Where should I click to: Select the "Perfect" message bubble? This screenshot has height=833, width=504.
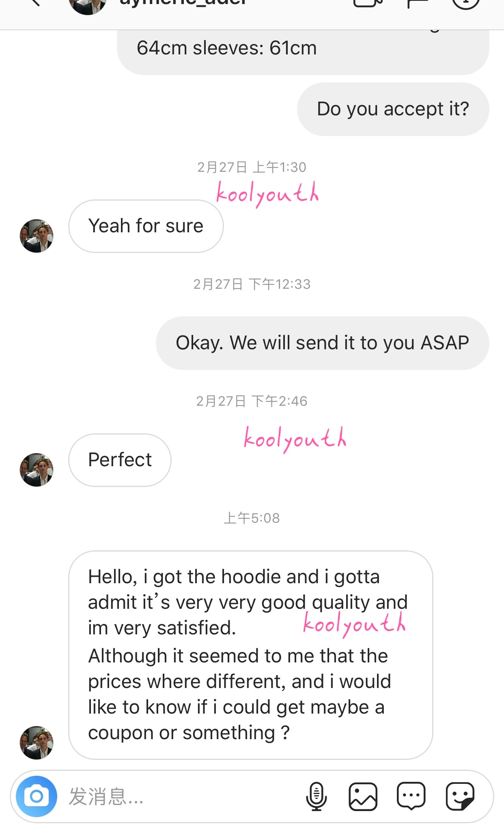(120, 460)
